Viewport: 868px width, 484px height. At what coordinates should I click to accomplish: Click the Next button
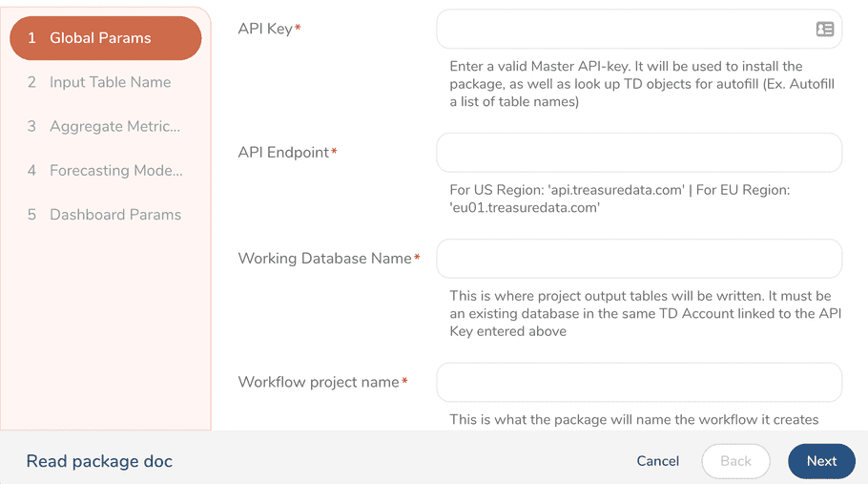pyautogui.click(x=821, y=461)
